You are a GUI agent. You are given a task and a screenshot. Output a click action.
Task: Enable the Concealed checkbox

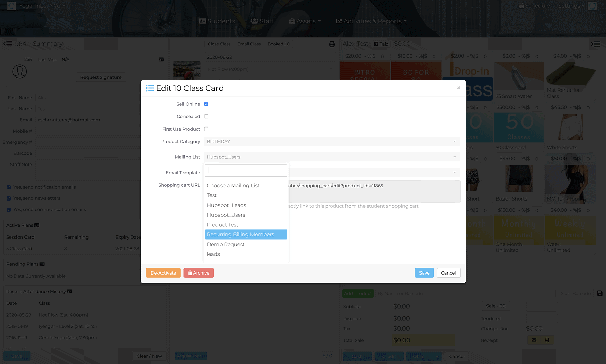click(206, 116)
